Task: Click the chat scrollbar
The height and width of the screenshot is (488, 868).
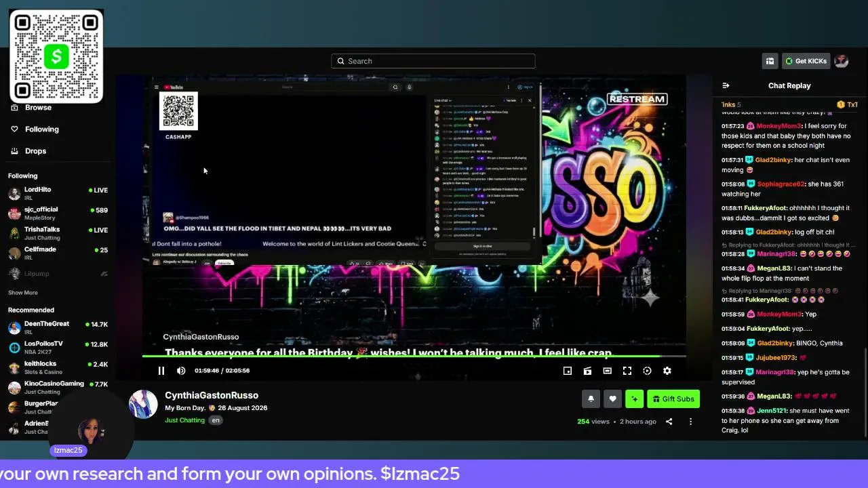Action: [865, 393]
